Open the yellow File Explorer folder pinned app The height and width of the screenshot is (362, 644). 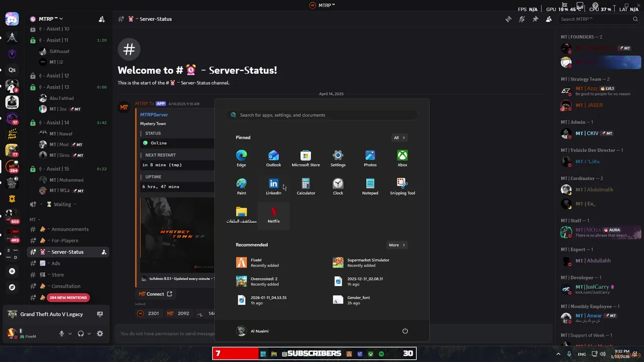[242, 215]
